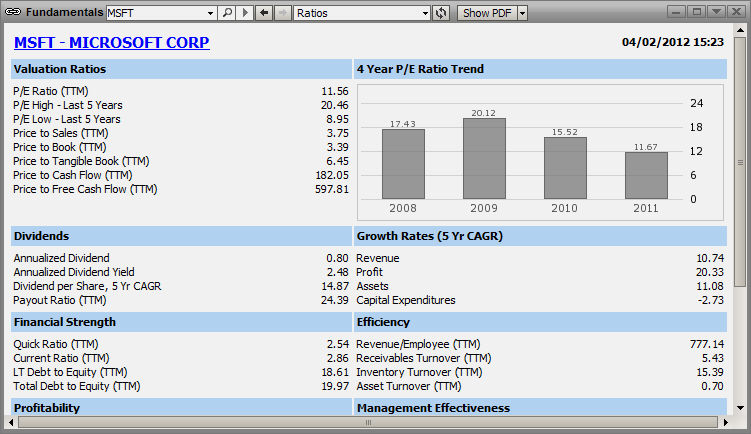
Task: Click the Growth Rates (5 Yr CAGR) header
Action: click(540, 236)
